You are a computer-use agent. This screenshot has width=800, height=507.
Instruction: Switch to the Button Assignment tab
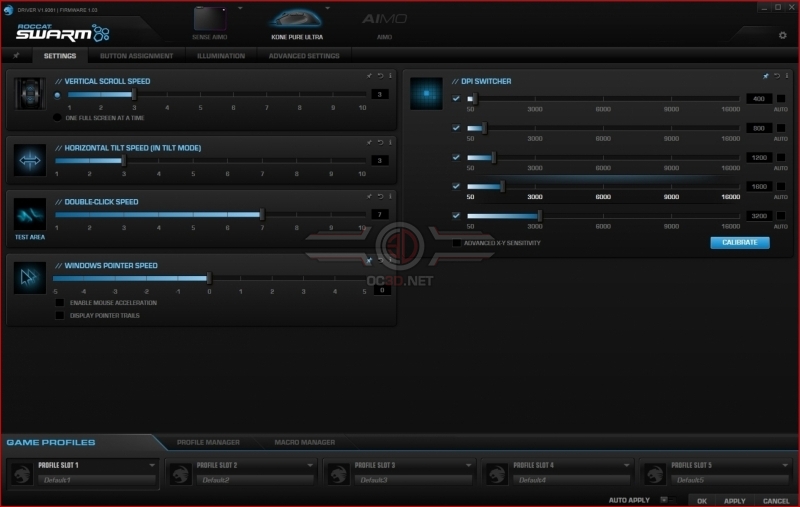pos(136,56)
